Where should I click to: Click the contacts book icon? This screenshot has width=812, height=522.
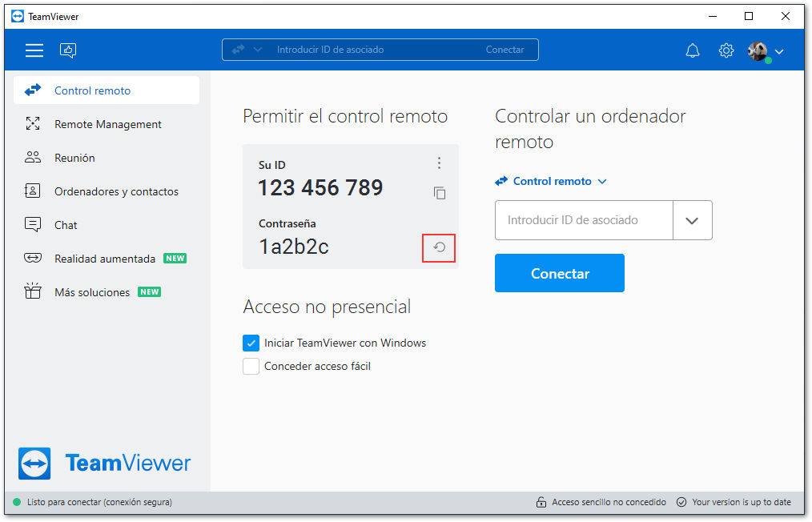pyautogui.click(x=33, y=191)
